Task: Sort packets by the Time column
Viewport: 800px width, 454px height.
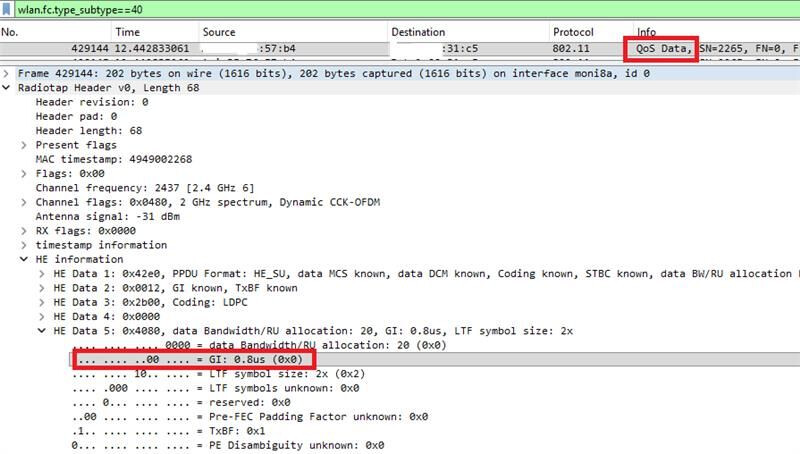Action: coord(127,32)
